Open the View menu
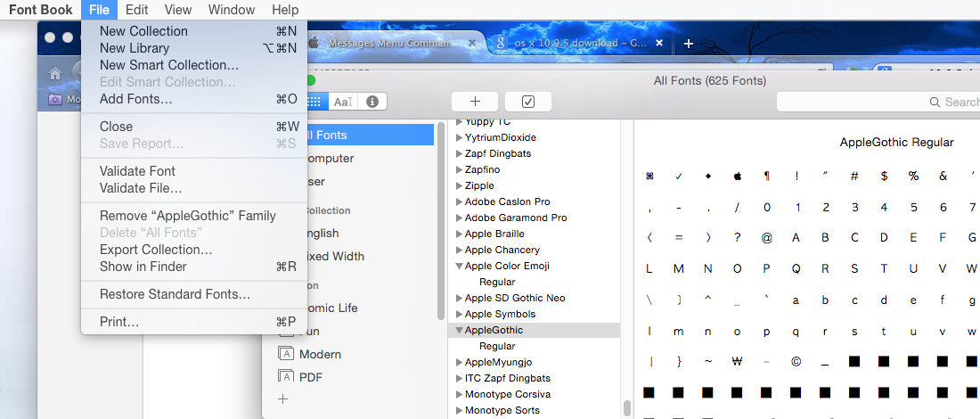Image resolution: width=980 pixels, height=419 pixels. 178,10
